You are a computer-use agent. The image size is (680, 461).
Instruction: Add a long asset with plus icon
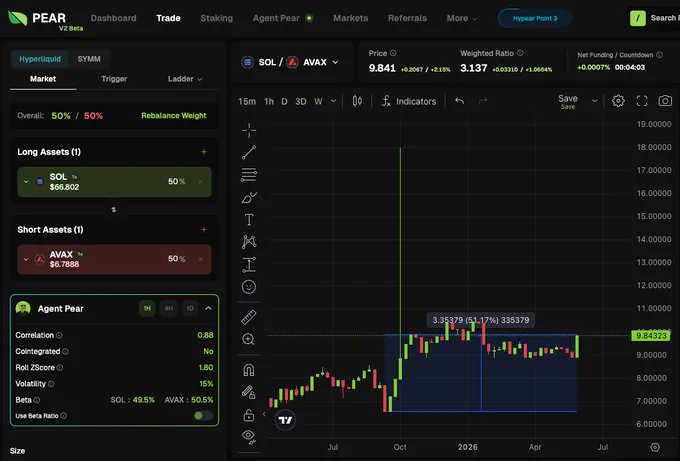(x=204, y=152)
